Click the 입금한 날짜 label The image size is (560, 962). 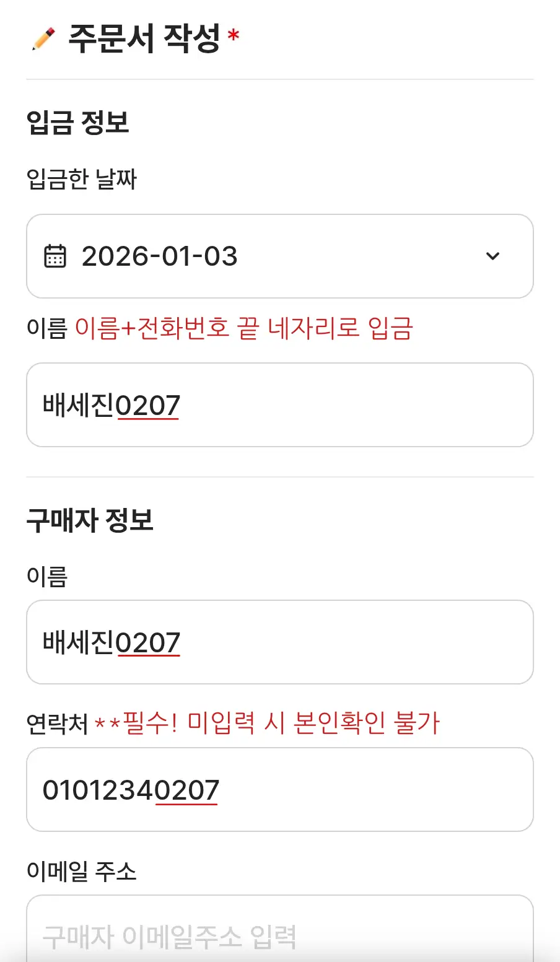coord(81,180)
